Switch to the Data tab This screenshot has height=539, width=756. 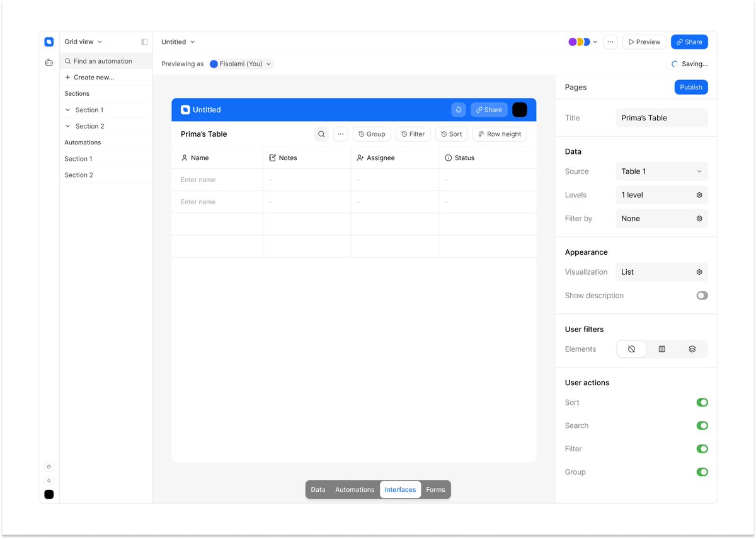[318, 490]
